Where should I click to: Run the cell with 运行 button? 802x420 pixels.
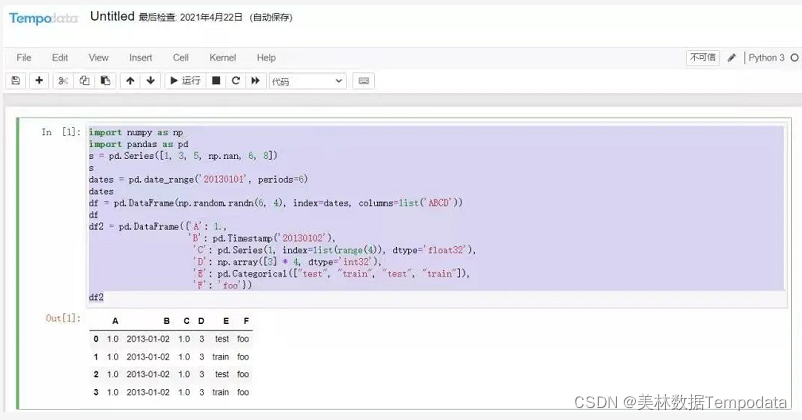(x=185, y=81)
